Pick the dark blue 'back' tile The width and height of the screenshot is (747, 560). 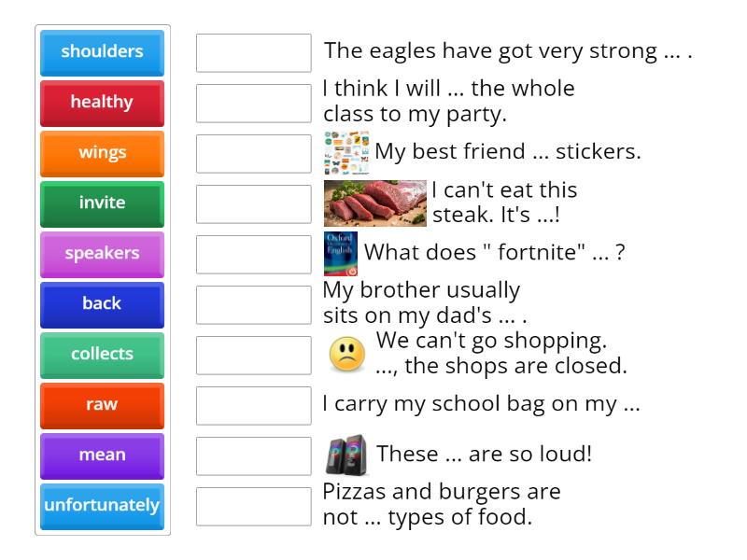coord(102,304)
